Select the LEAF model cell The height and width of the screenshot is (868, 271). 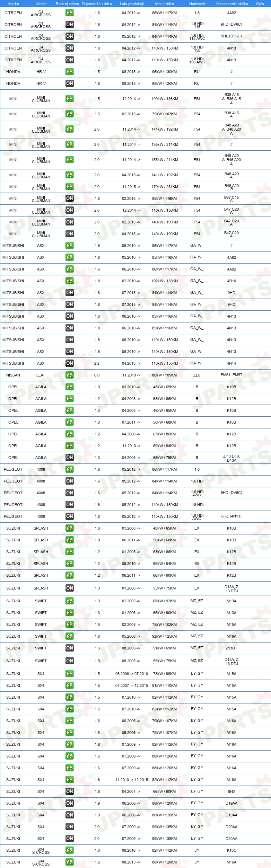(41, 375)
